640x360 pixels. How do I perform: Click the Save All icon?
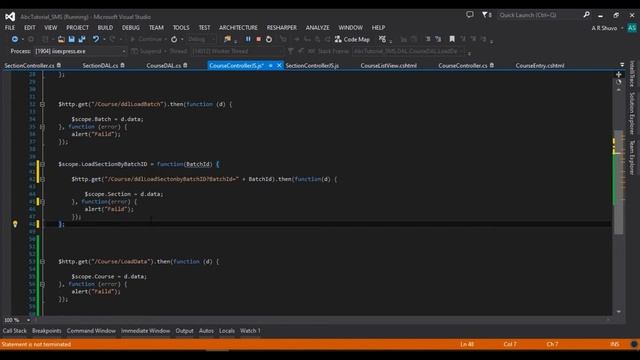pos(82,39)
